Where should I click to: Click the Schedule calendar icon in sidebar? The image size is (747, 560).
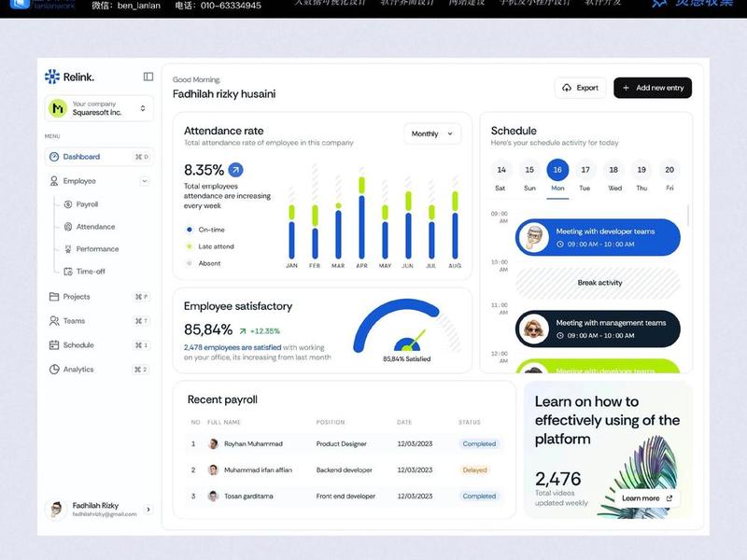click(x=54, y=344)
